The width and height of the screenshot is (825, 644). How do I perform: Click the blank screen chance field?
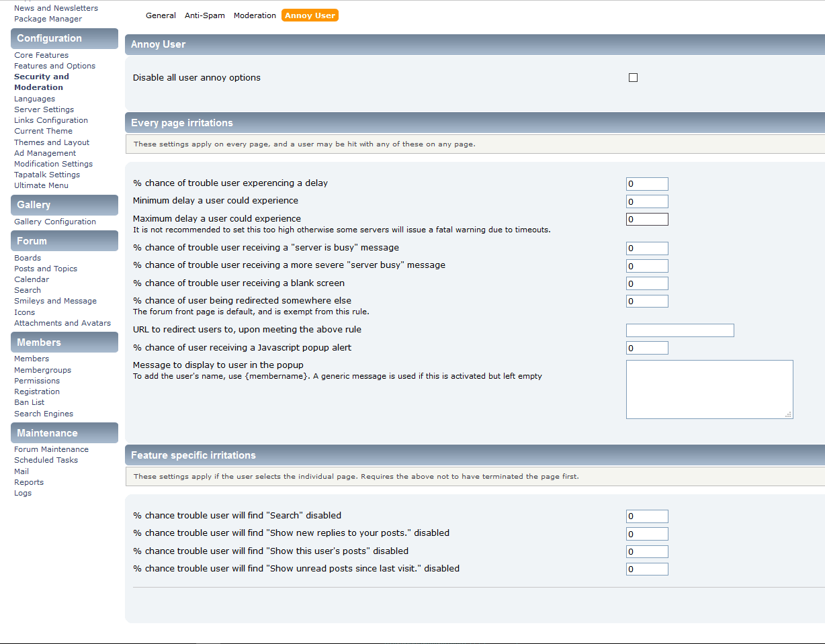[x=647, y=284]
